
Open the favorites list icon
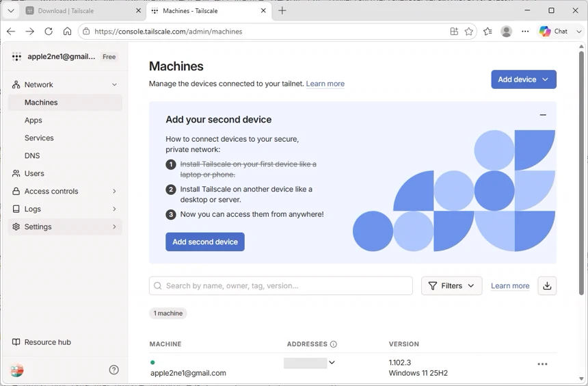pyautogui.click(x=487, y=31)
